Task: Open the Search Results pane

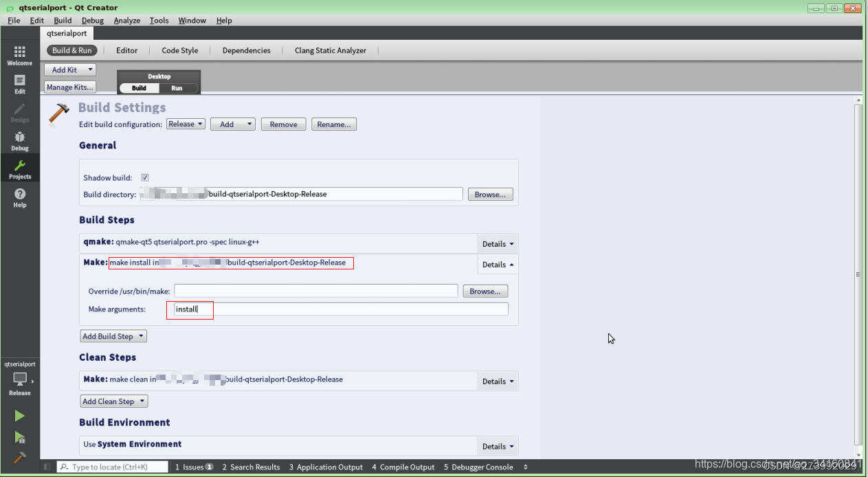Action: pos(251,467)
